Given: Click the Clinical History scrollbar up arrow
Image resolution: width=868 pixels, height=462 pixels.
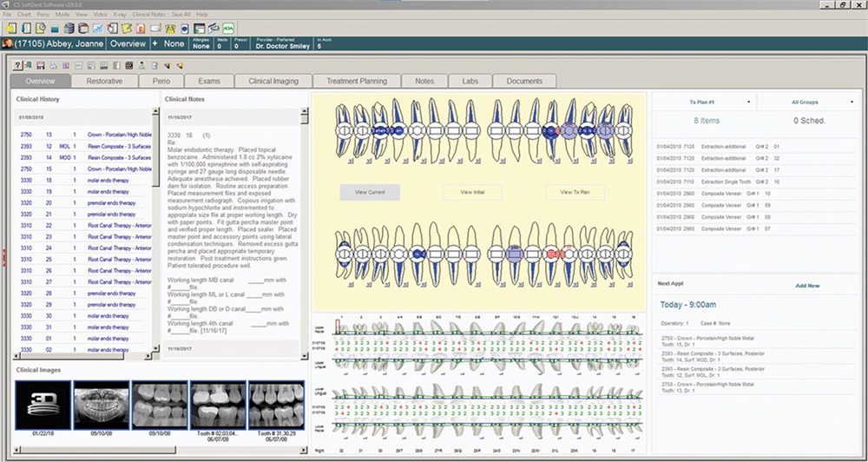Looking at the screenshot, I should pyautogui.click(x=155, y=111).
